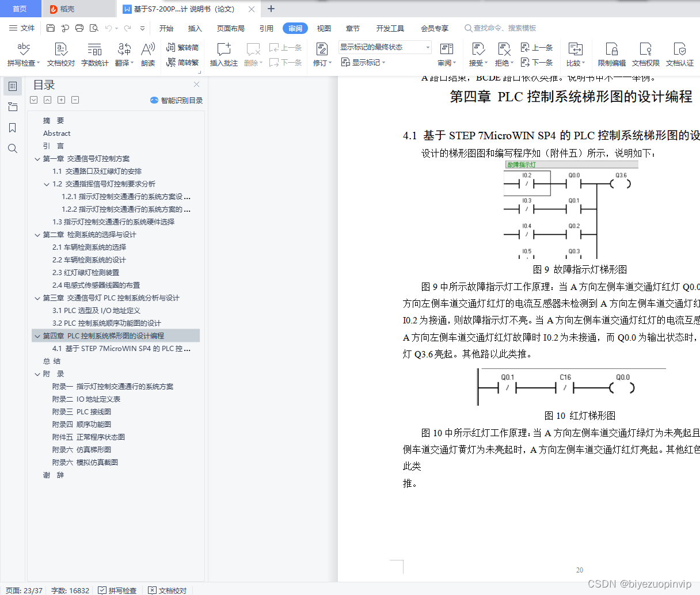The image size is (700, 595).
Task: Toggle 文档校对 in the status bar
Action: pyautogui.click(x=169, y=590)
